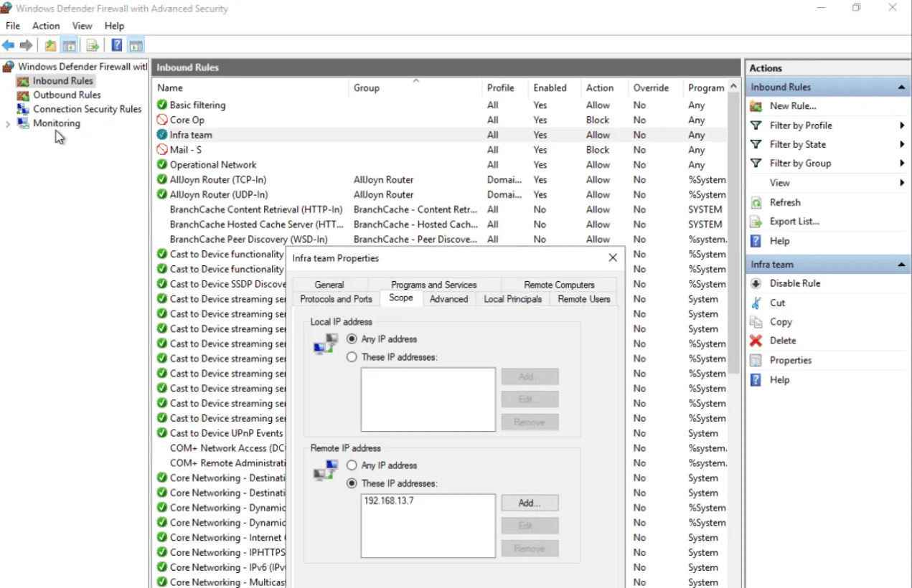Click the Copy action icon
Viewport: 912px width, 588px height.
pyautogui.click(x=756, y=322)
